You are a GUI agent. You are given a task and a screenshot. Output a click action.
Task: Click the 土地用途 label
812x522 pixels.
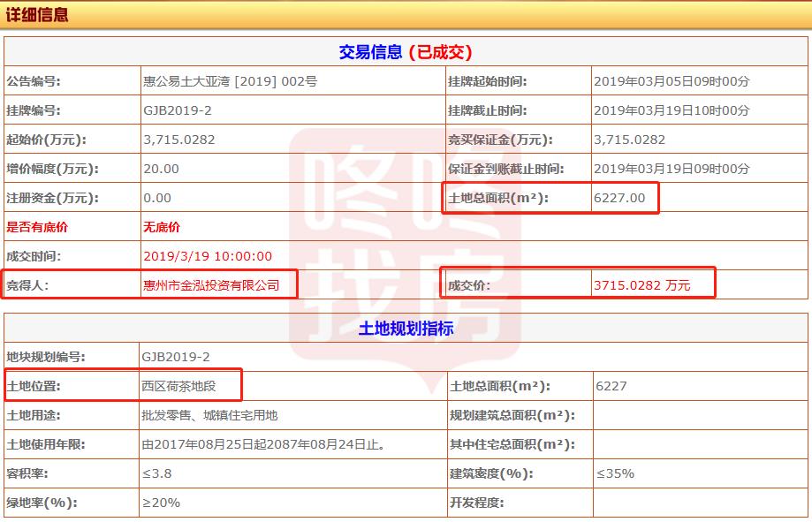click(34, 415)
